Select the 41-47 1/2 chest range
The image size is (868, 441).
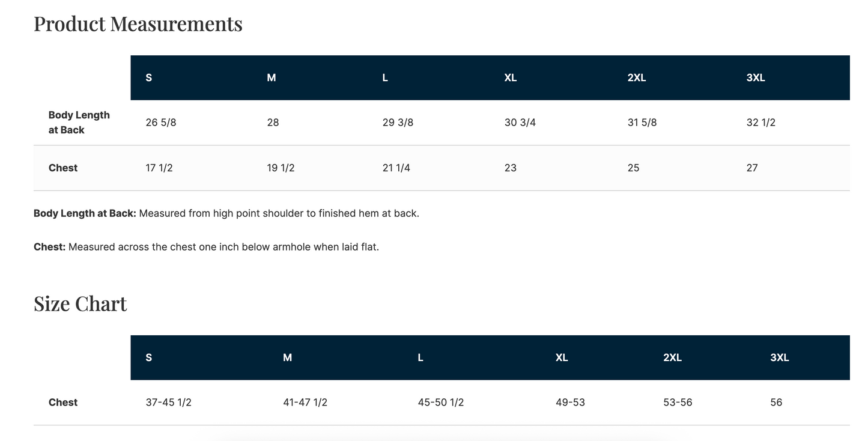coord(305,403)
